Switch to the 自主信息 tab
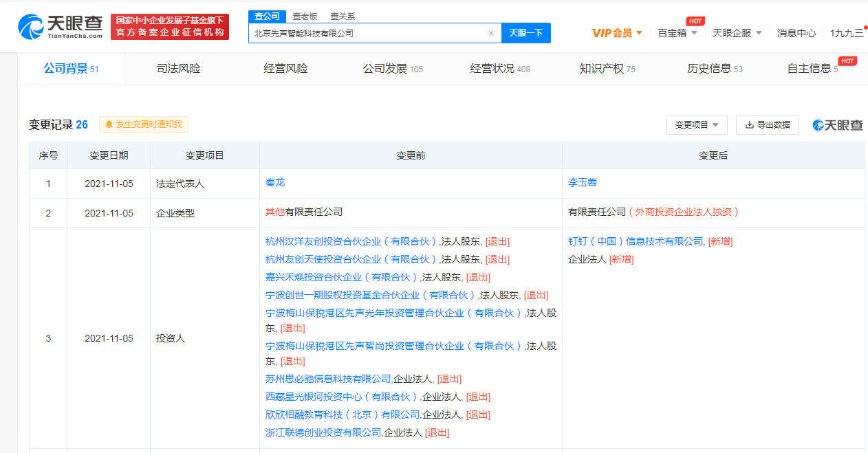 (x=812, y=69)
